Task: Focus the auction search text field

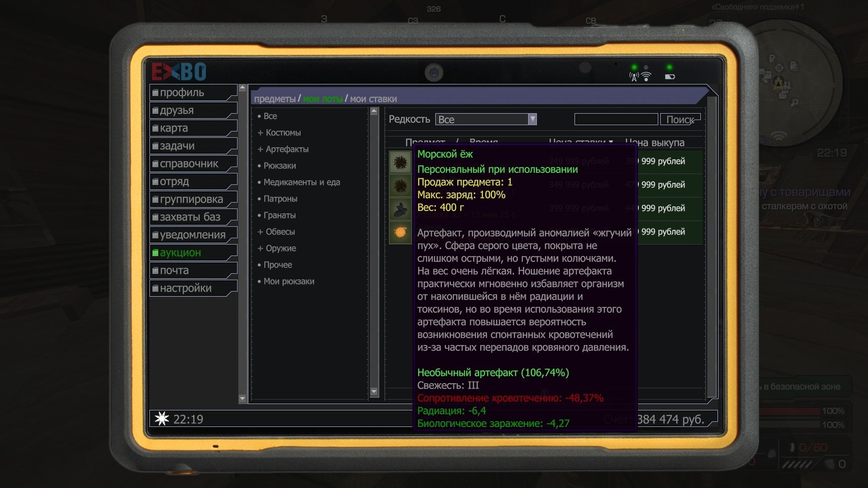Action: click(616, 119)
